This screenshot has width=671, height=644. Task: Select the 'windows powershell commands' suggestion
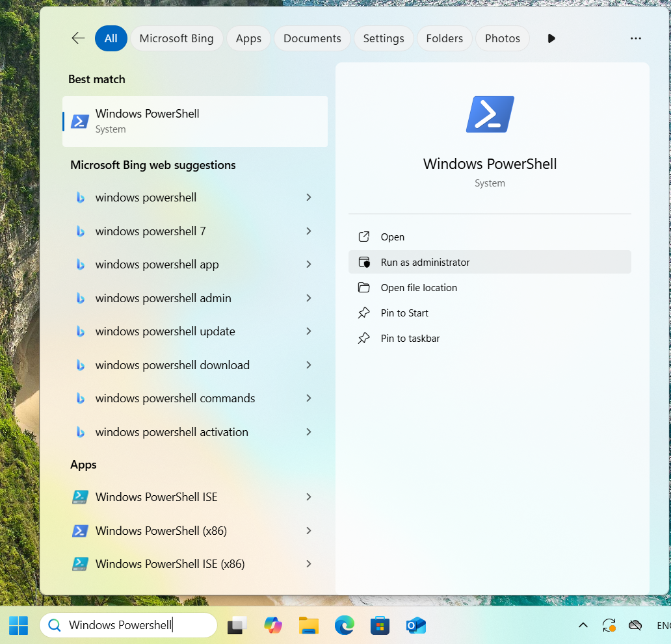(x=195, y=398)
